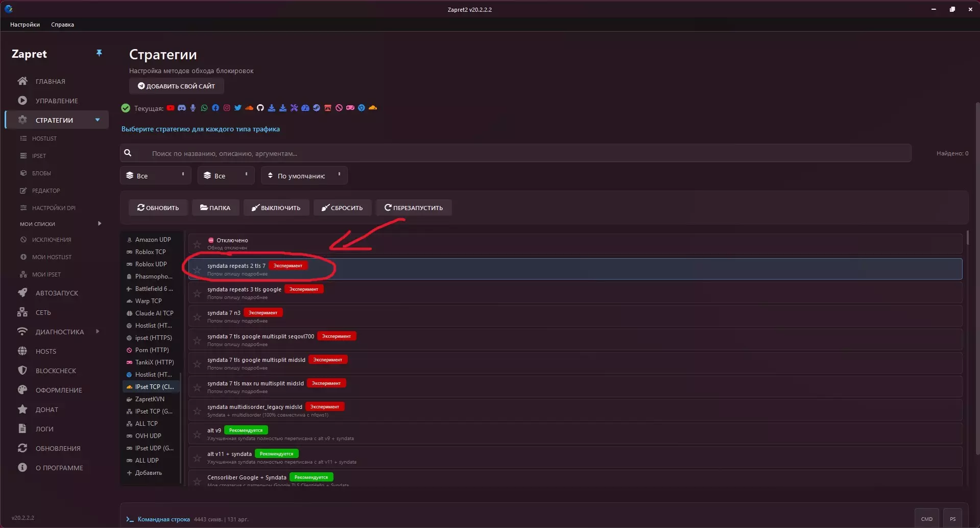Open the Справка menu

coord(62,25)
